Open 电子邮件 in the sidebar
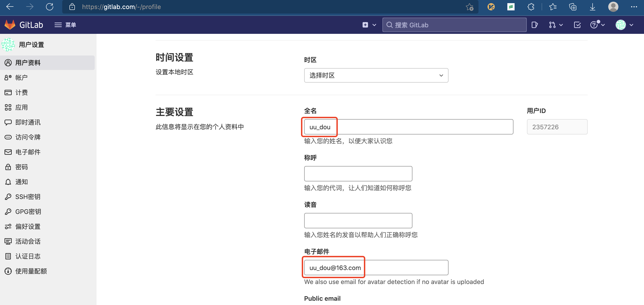The width and height of the screenshot is (644, 305). (48, 152)
